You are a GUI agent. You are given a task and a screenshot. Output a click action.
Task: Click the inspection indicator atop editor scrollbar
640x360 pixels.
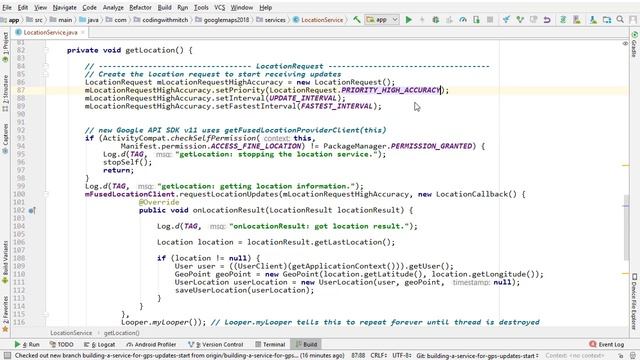[625, 43]
